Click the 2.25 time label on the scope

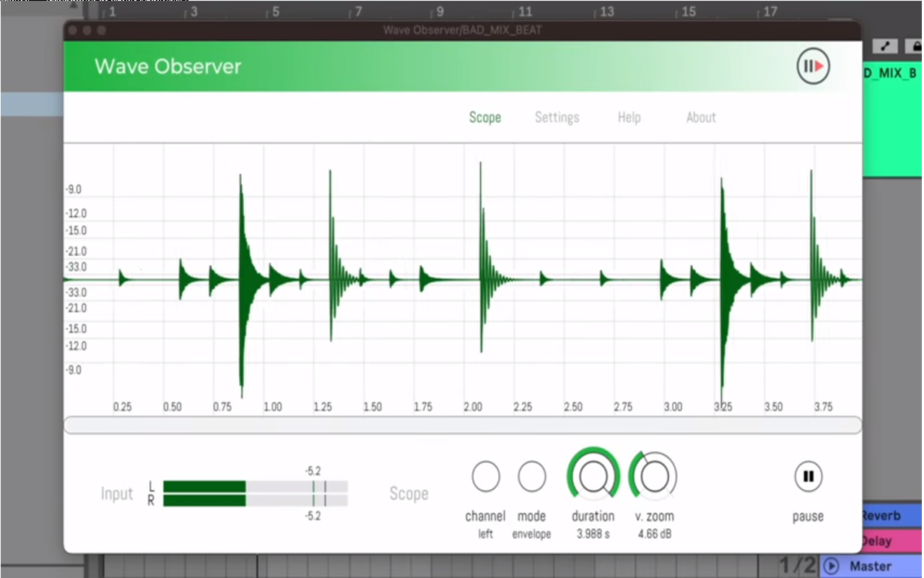[523, 407]
